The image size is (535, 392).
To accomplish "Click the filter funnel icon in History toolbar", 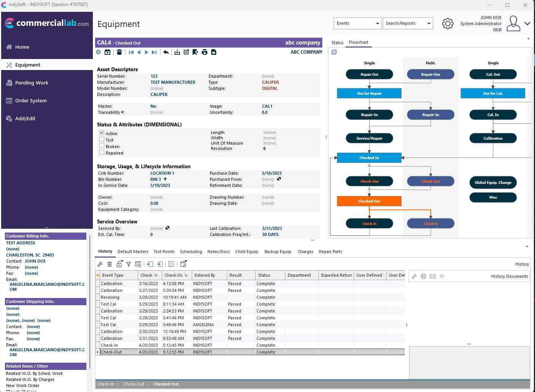I will [129, 264].
